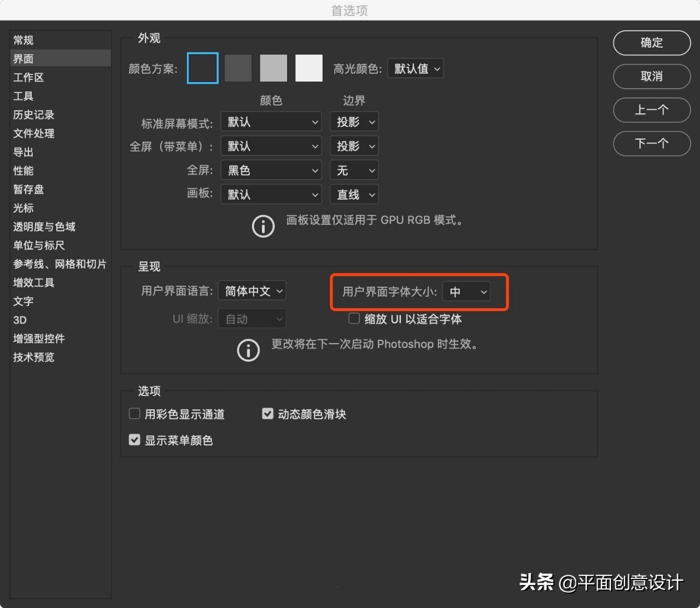Select the light gray color scheme swatch
Viewport: 700px width, 608px height.
[x=273, y=67]
